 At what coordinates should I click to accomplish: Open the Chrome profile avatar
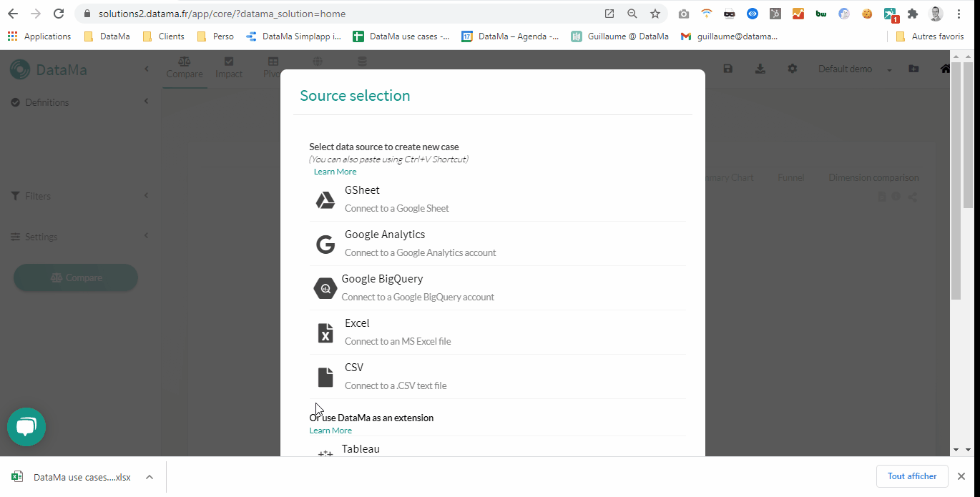[x=936, y=14]
